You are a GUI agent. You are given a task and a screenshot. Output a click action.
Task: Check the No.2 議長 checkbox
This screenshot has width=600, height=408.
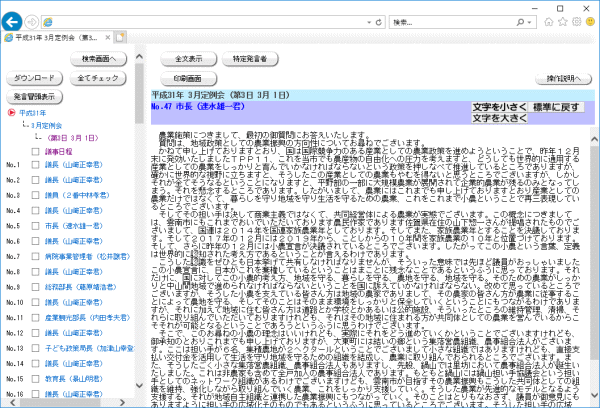[x=36, y=180]
